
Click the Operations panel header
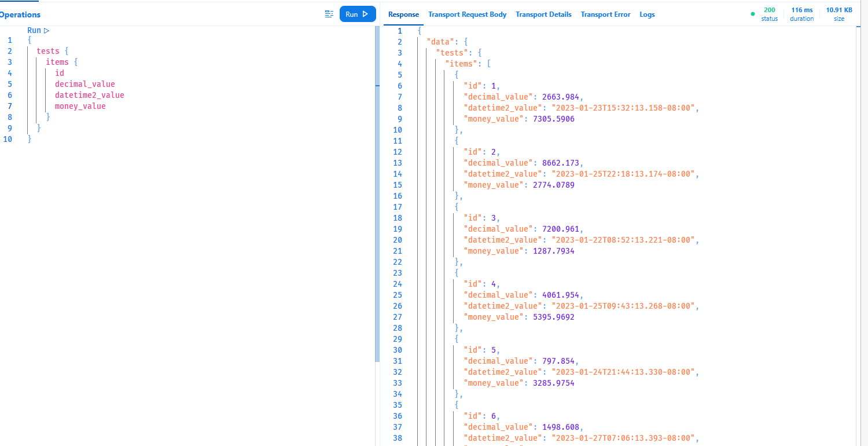coord(20,14)
